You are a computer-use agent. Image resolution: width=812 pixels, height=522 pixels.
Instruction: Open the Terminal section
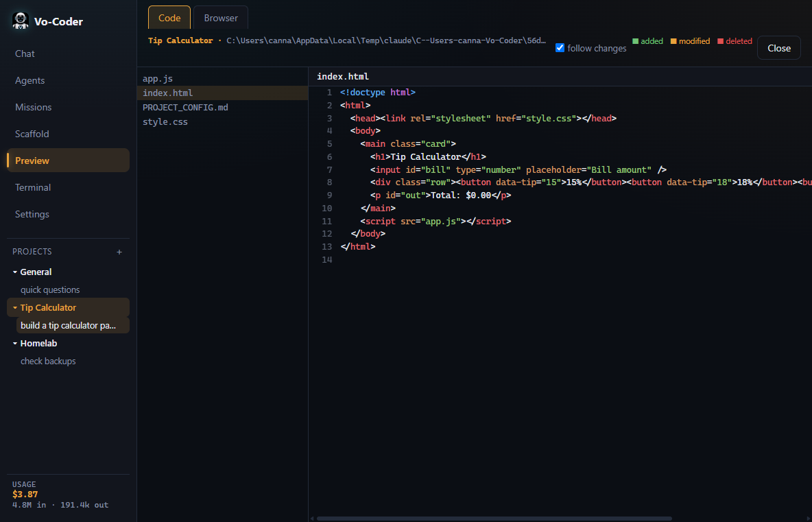pyautogui.click(x=69, y=187)
